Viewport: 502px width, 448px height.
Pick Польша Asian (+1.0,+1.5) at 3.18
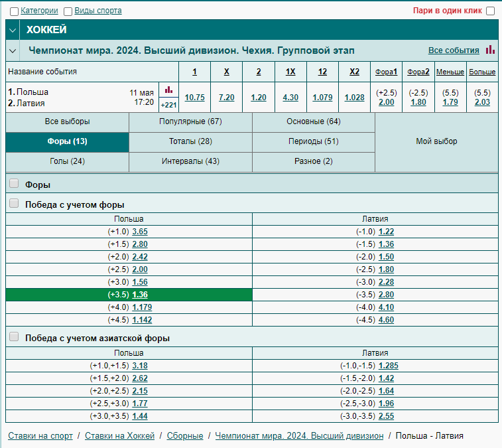[x=140, y=366]
